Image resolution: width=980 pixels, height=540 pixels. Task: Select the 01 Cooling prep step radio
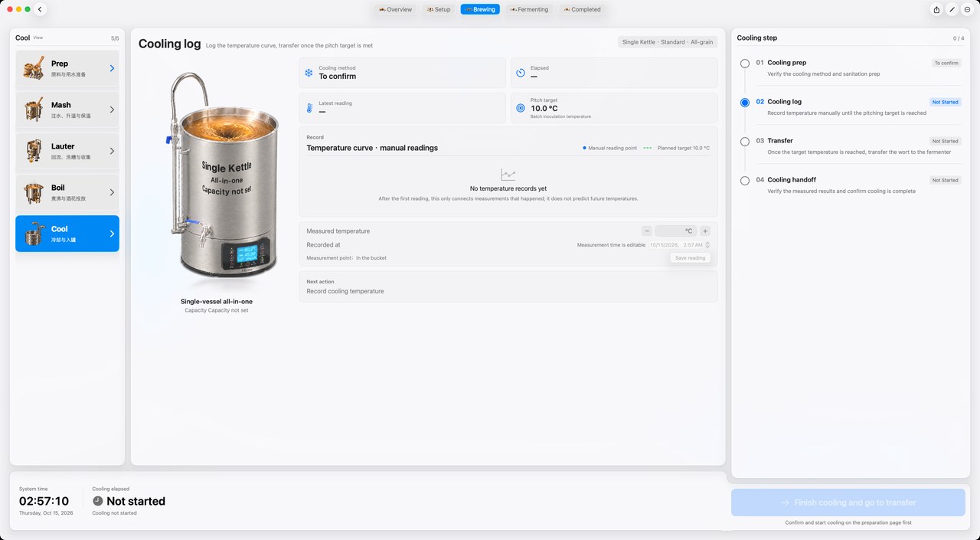[x=745, y=64]
